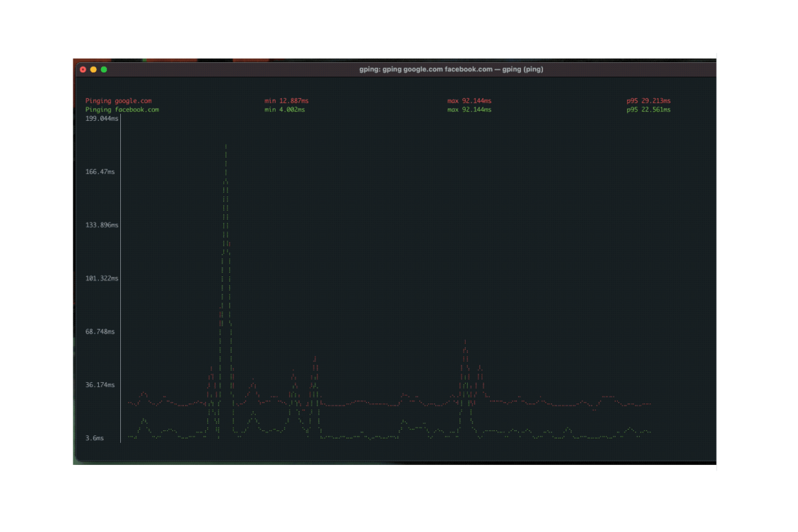Select the red "Pinging google.com" label
Image resolution: width=798 pixels, height=532 pixels.
(x=118, y=101)
